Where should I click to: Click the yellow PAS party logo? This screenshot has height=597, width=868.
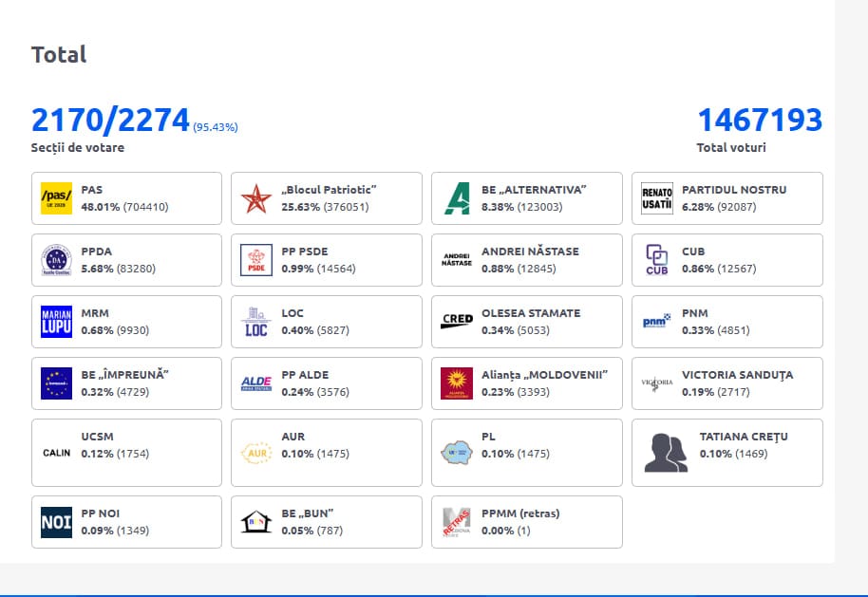56,198
